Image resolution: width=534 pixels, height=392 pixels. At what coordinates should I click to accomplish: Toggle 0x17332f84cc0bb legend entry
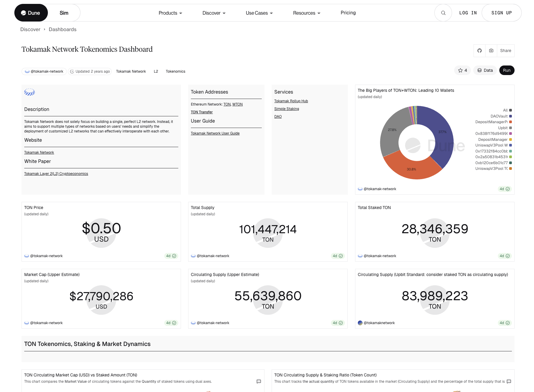pyautogui.click(x=494, y=151)
